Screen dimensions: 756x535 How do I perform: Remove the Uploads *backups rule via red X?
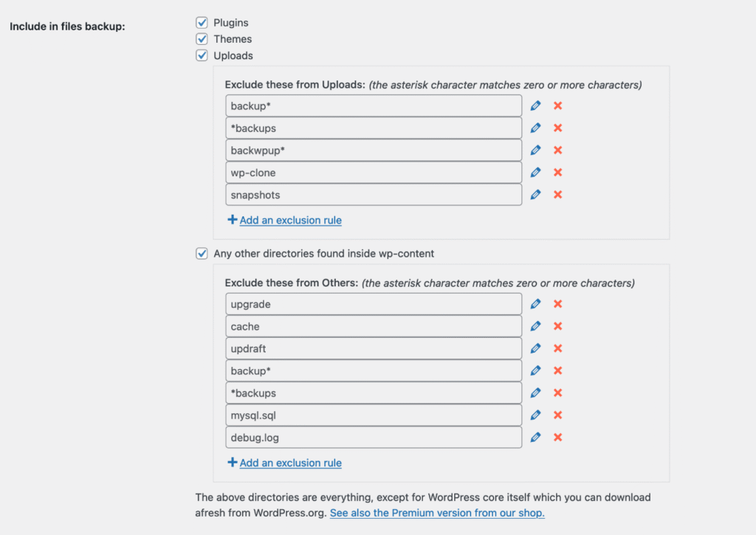click(558, 128)
